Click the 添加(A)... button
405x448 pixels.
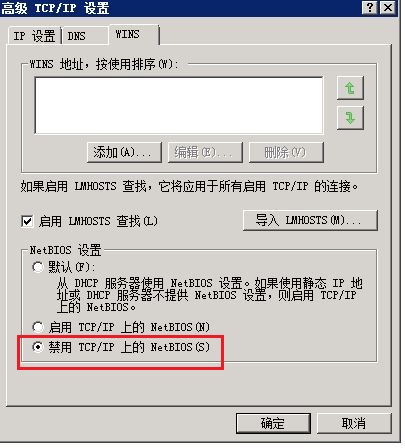click(124, 152)
